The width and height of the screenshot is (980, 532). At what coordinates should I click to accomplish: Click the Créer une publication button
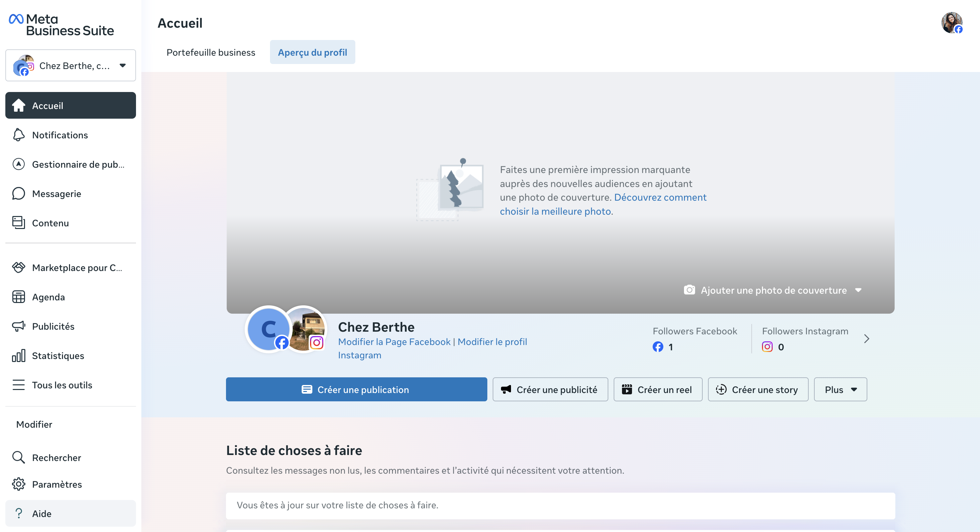coord(356,390)
